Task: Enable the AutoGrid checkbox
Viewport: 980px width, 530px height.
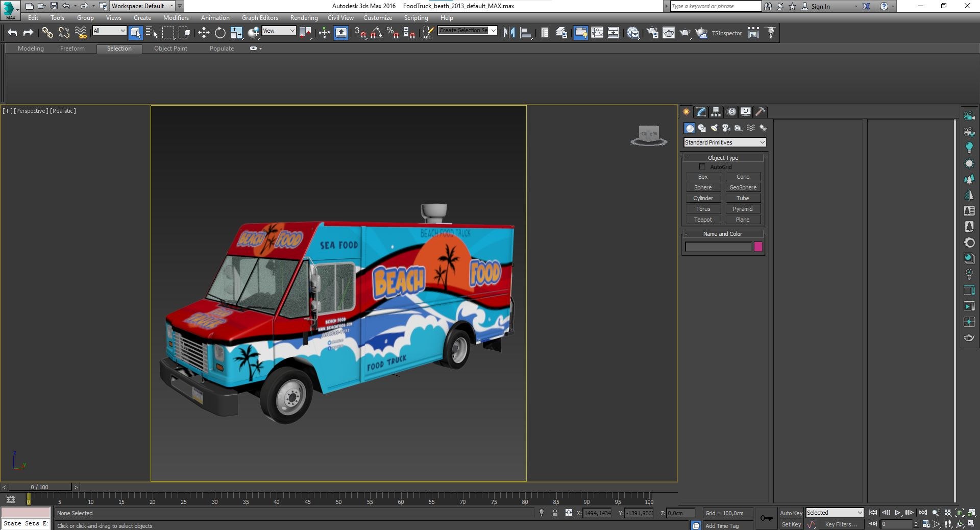Action: (x=702, y=167)
